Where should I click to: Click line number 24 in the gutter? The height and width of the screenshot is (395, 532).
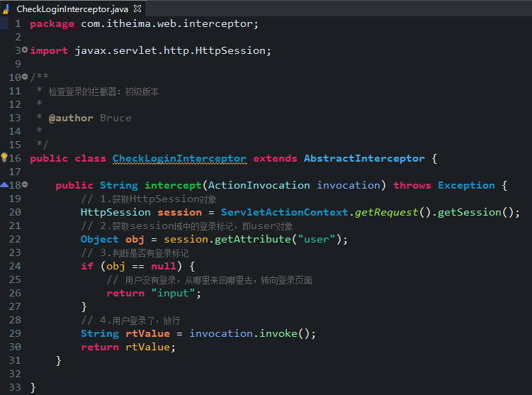(15, 266)
